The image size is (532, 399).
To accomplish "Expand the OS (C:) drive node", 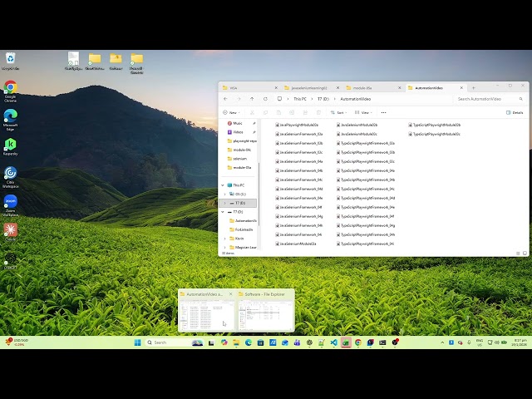I will [x=225, y=194].
